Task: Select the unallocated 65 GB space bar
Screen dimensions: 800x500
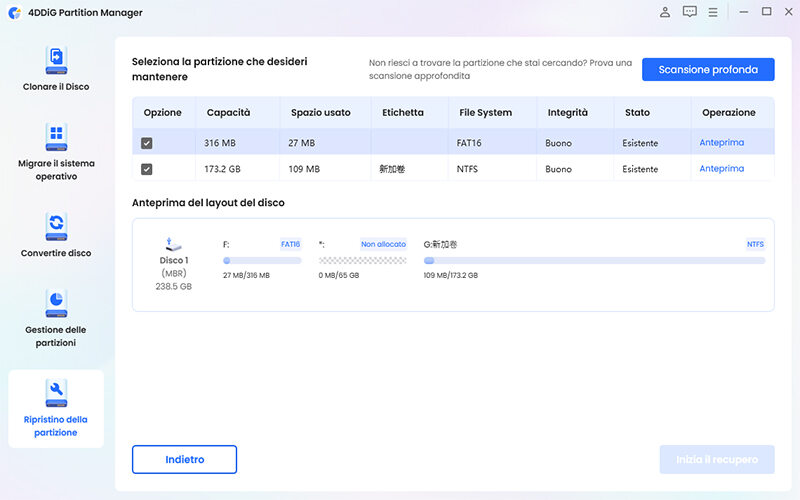Action: (x=363, y=261)
